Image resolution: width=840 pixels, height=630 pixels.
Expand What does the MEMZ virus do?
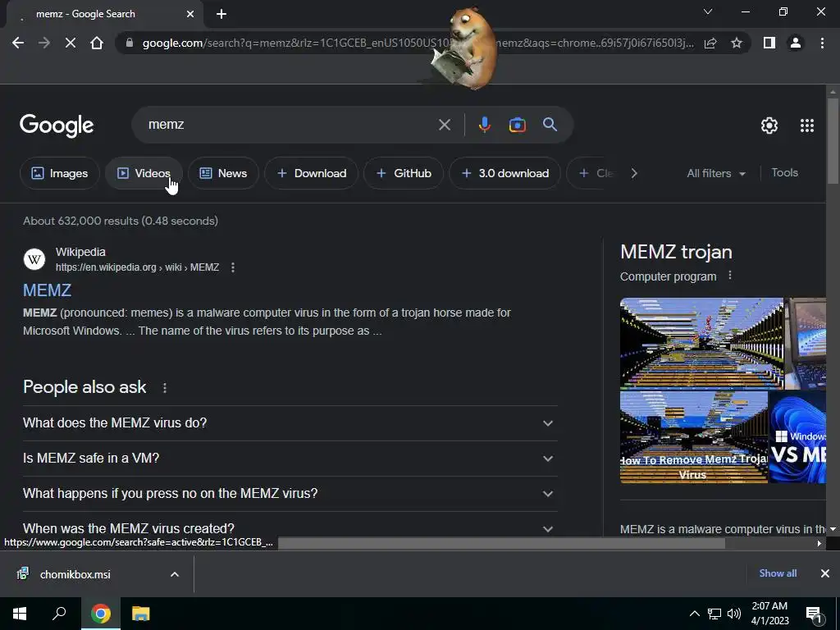coord(290,423)
